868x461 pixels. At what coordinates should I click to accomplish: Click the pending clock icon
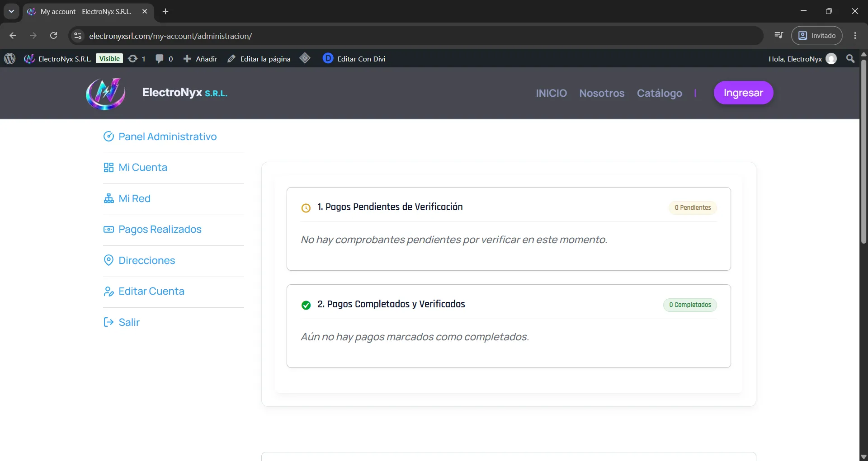(306, 208)
